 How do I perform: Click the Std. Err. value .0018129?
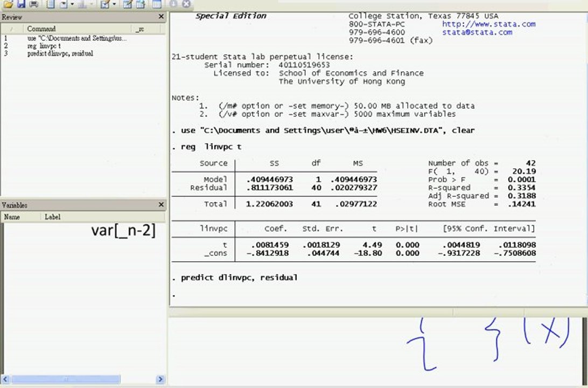click(x=321, y=245)
